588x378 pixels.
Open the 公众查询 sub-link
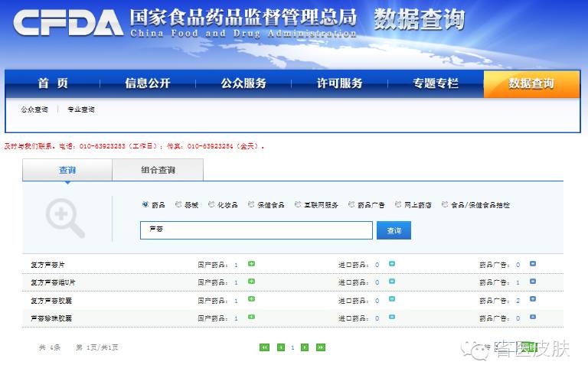(x=34, y=109)
